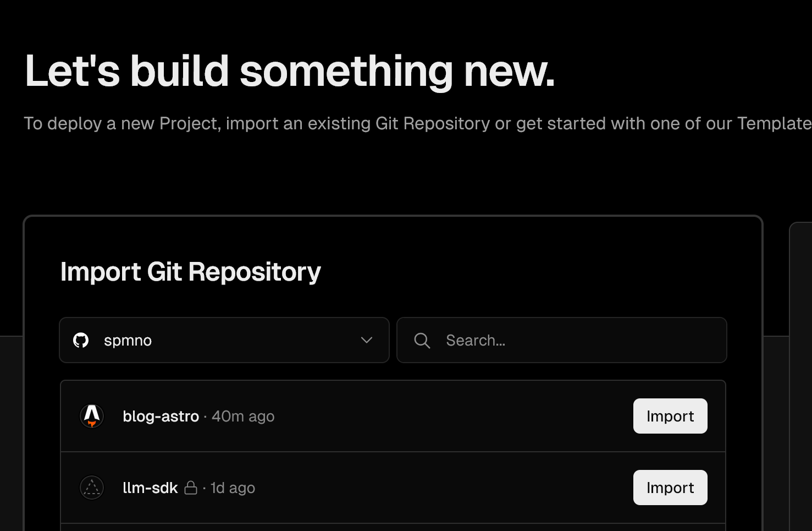Click the spmno account name text
This screenshot has height=531, width=812.
tap(128, 341)
